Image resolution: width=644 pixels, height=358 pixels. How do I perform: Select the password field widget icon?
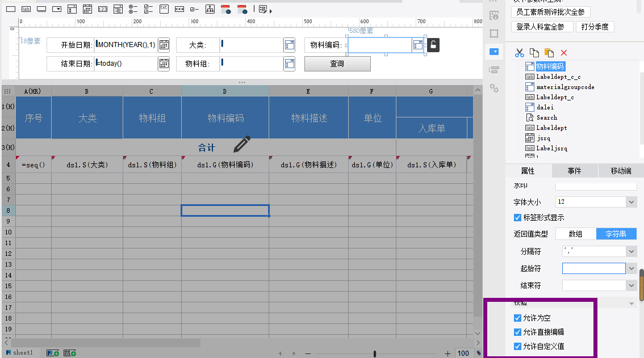[179, 9]
